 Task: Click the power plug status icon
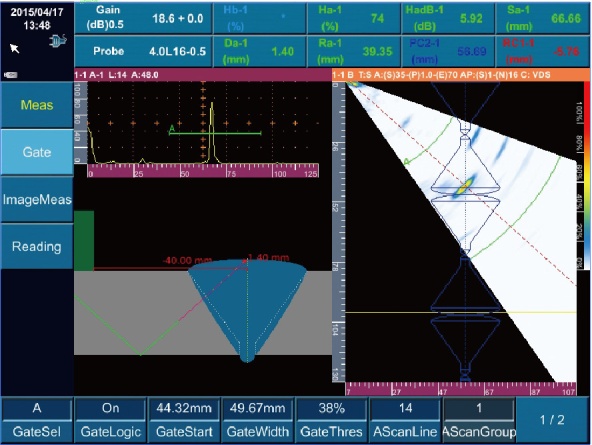(x=58, y=40)
